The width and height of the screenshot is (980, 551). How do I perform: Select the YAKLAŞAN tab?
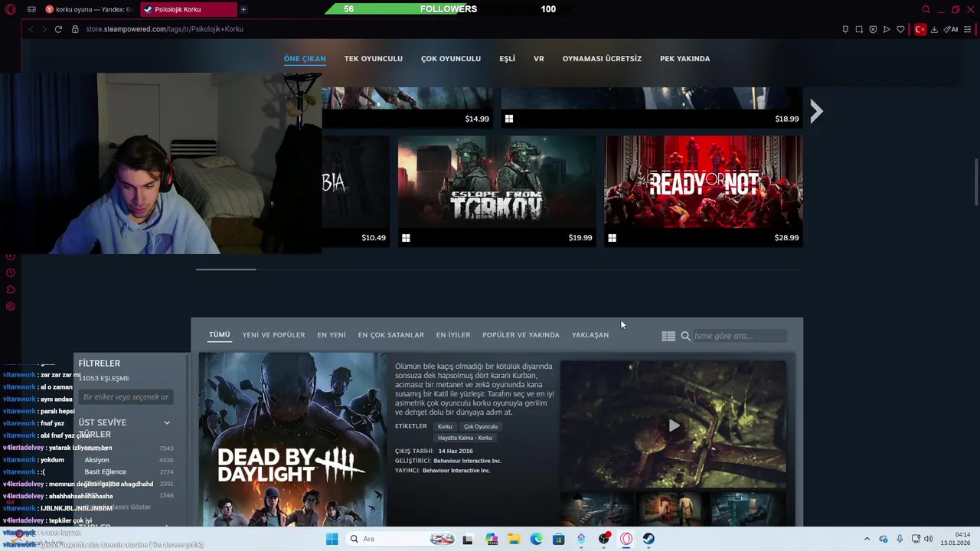point(590,335)
